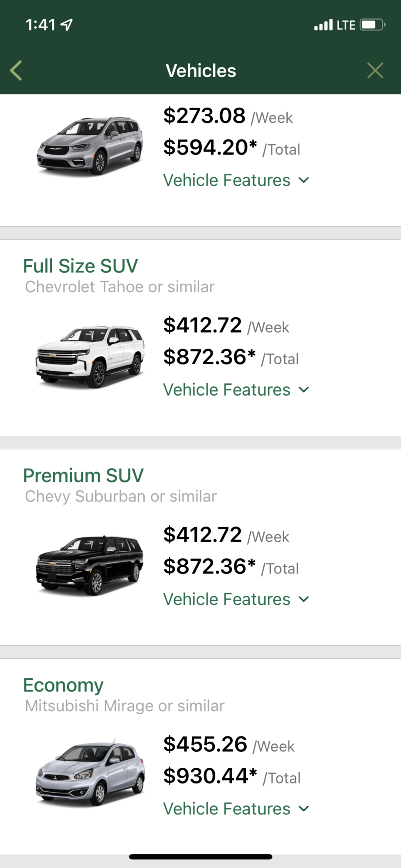401x868 pixels.
Task: Expand Vehicle Features for Premium SUV
Action: pos(236,600)
